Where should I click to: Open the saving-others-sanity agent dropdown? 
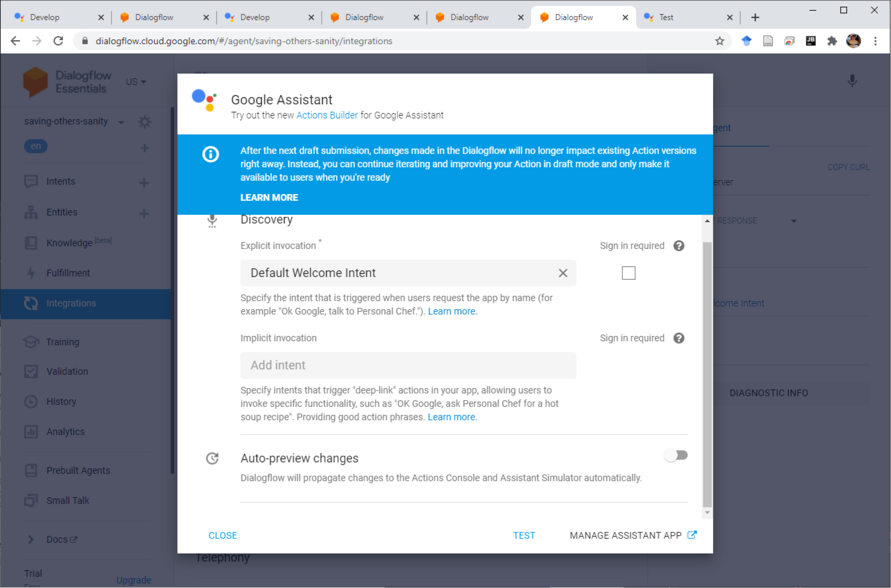[x=121, y=122]
